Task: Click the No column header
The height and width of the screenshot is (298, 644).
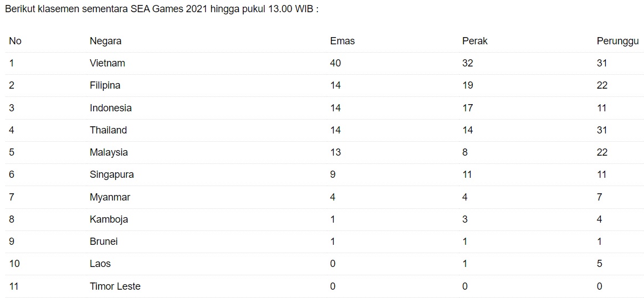Action: 15,41
